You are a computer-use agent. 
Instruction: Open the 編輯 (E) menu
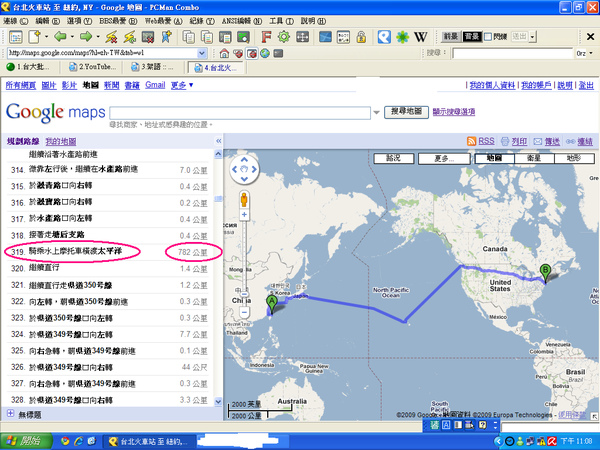(x=48, y=21)
